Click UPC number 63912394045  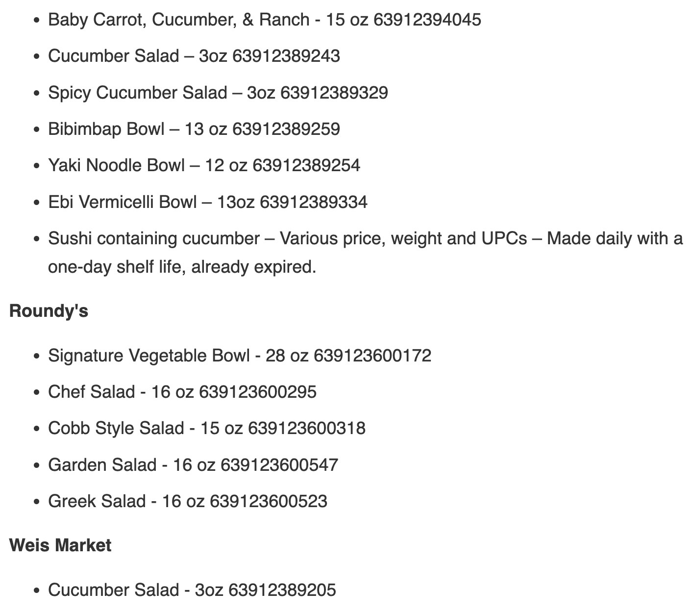pos(427,20)
